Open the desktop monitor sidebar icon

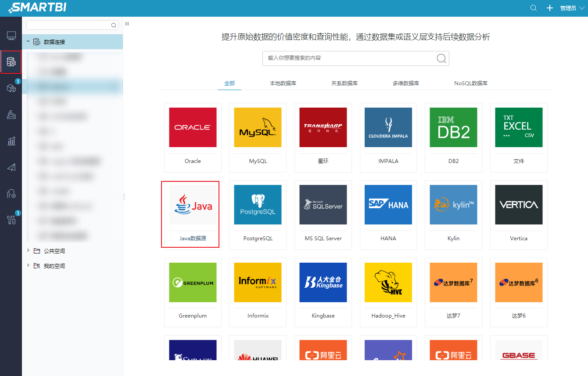tap(11, 36)
